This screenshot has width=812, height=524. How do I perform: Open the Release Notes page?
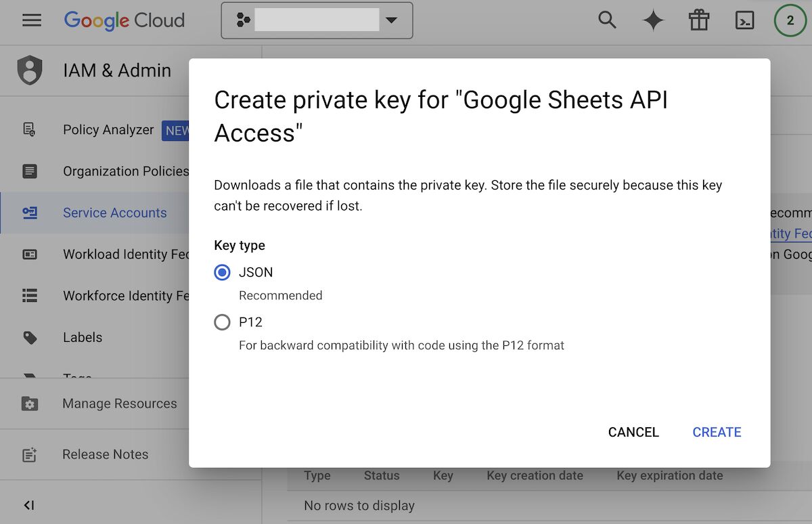click(30, 454)
